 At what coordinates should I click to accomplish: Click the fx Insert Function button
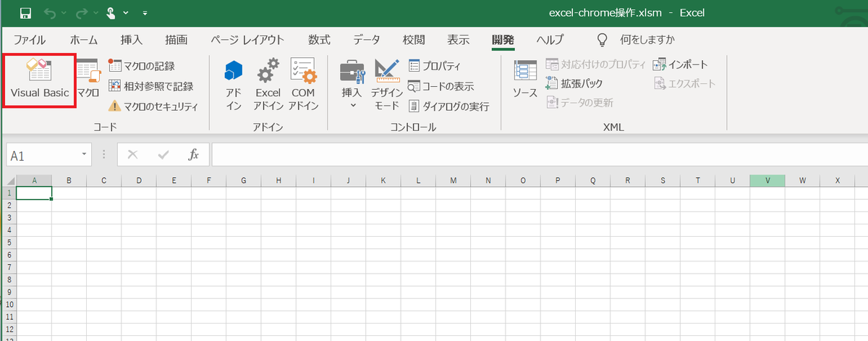pyautogui.click(x=193, y=155)
